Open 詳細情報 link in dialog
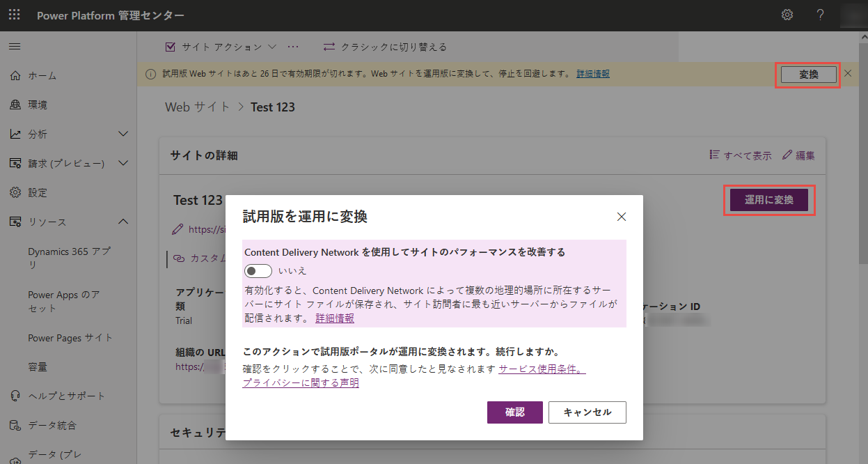868x464 pixels. point(335,318)
